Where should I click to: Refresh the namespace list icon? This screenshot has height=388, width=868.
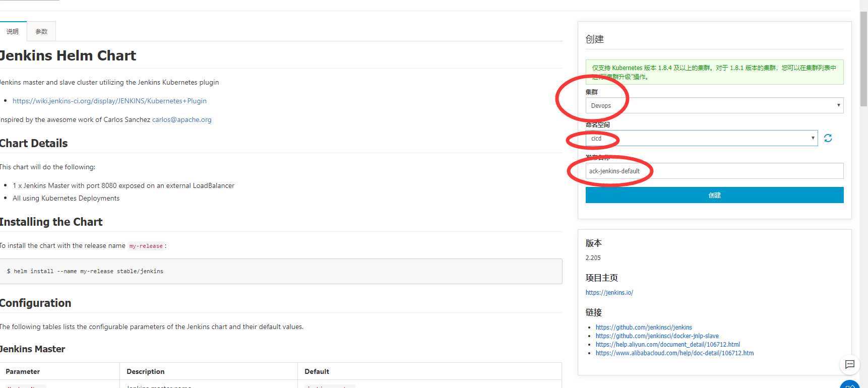(x=828, y=138)
